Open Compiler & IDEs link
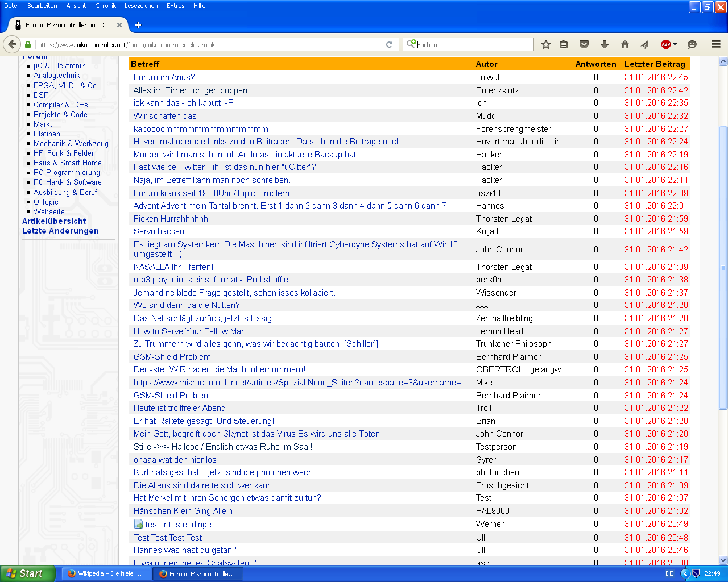The image size is (728, 582). (x=61, y=105)
